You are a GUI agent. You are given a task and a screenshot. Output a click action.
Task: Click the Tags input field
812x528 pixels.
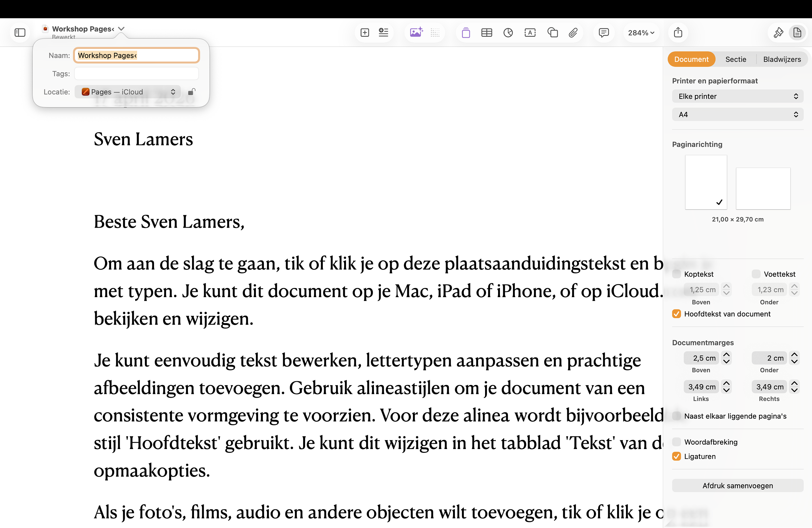(136, 74)
